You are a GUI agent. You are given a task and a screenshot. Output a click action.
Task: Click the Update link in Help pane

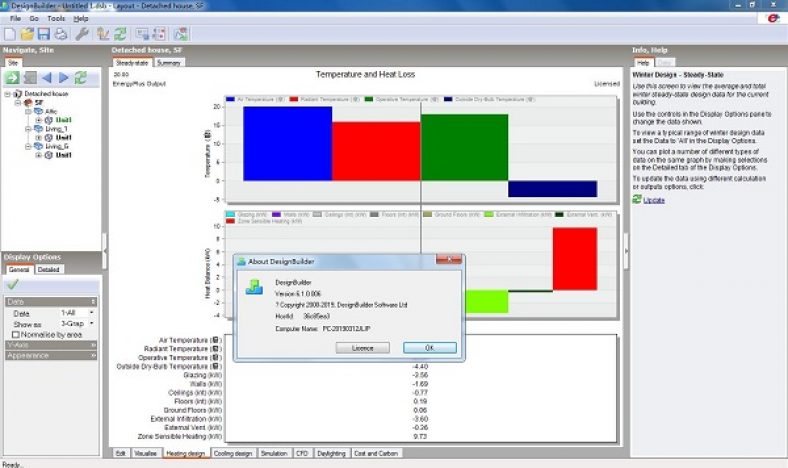[x=654, y=200]
